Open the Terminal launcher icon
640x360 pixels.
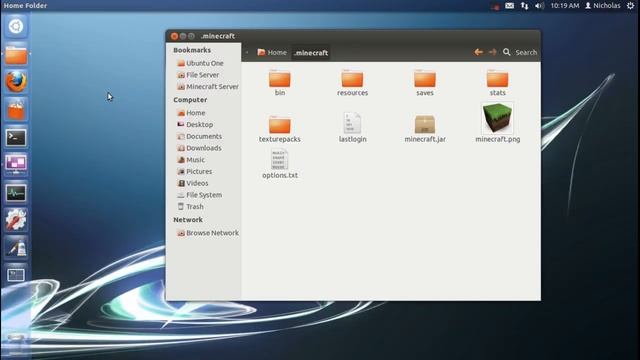(x=16, y=137)
